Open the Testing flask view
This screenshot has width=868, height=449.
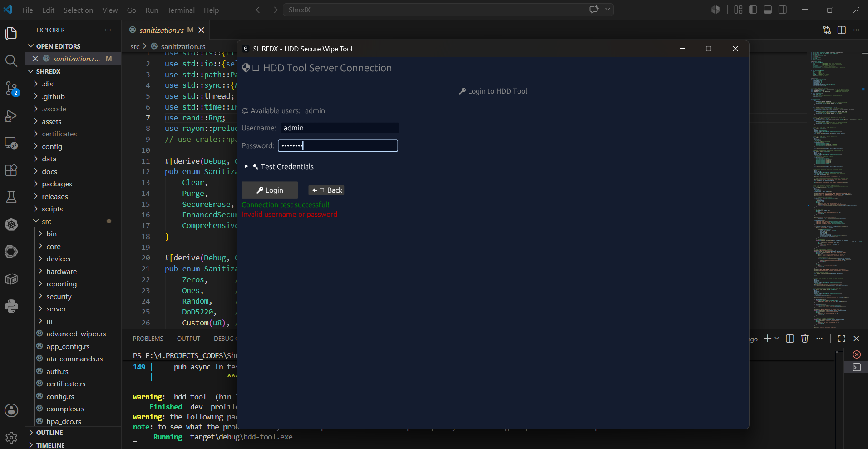click(11, 197)
